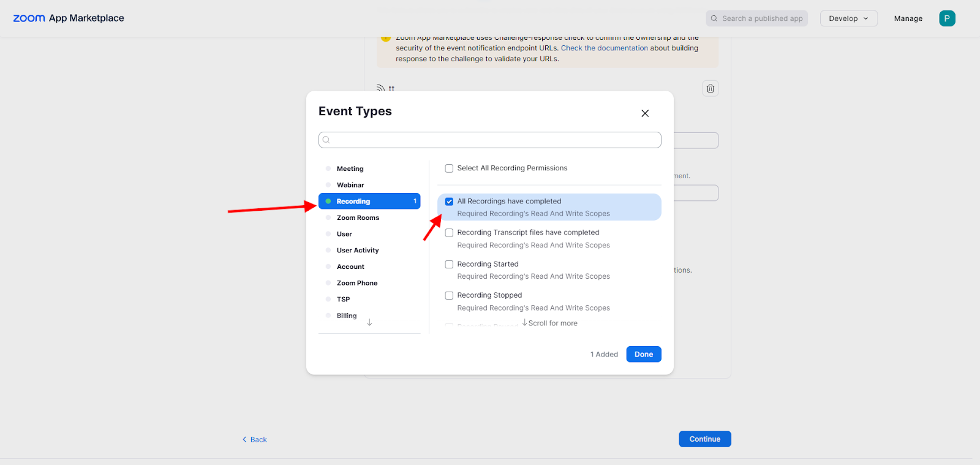Select the Account event category

point(369,267)
